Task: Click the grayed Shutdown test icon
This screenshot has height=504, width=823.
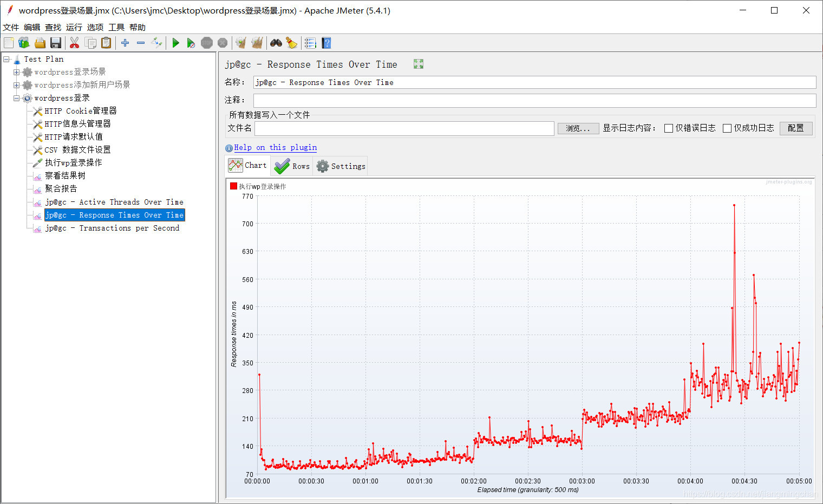Action: (x=223, y=43)
